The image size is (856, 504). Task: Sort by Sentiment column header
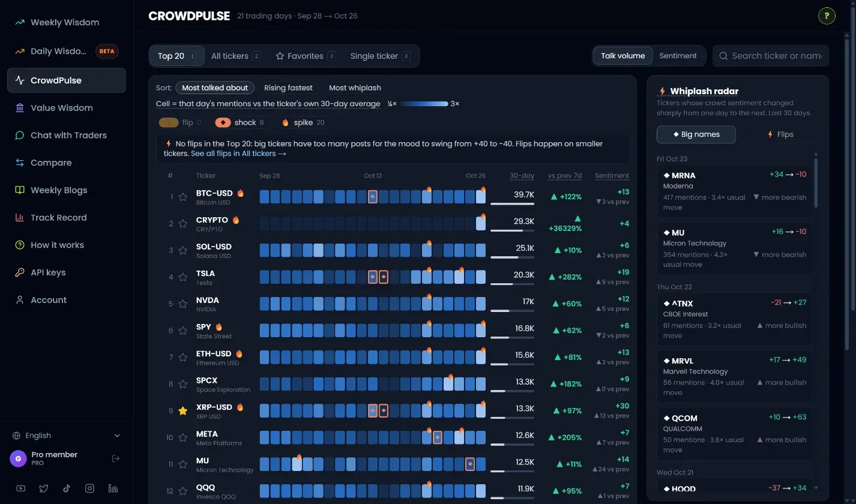[x=612, y=176]
